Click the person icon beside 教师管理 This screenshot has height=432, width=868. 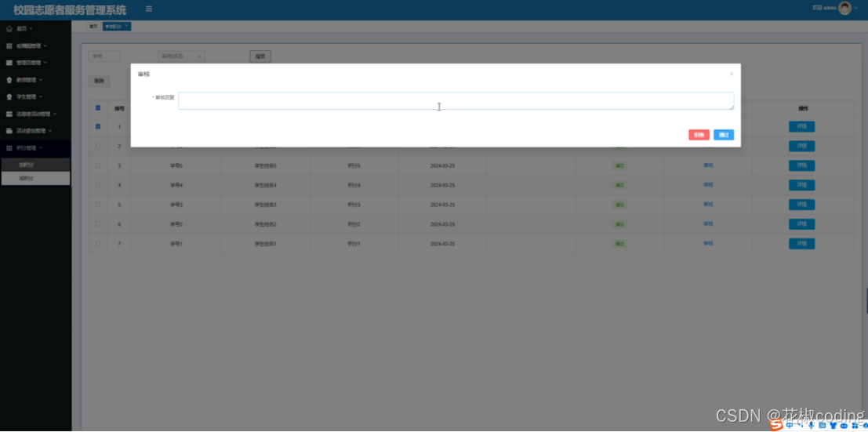coord(9,80)
